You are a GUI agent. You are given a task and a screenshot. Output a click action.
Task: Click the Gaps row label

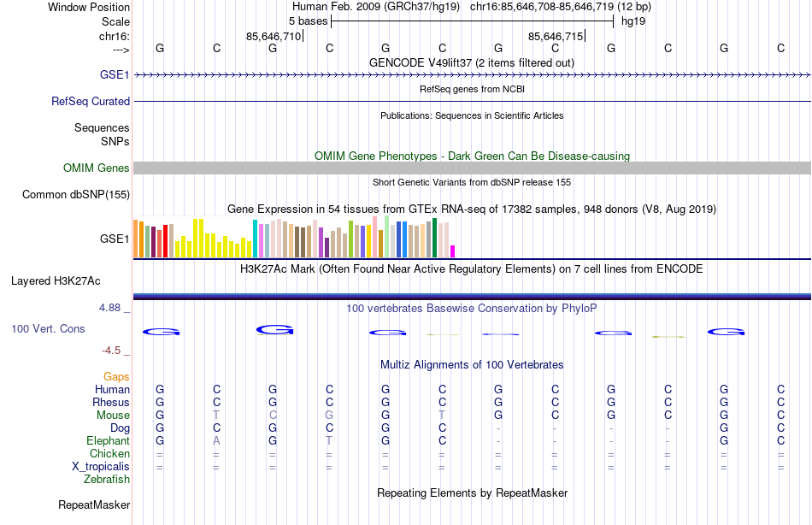click(x=116, y=377)
